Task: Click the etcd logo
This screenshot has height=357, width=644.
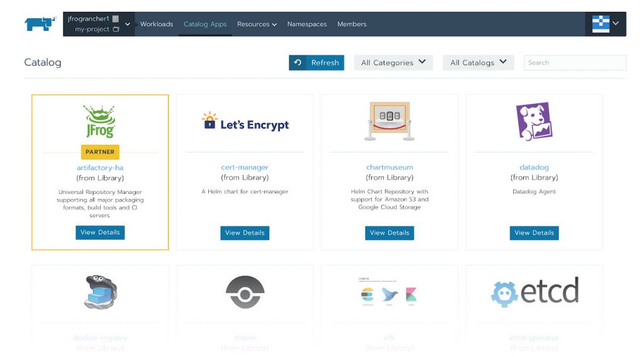Action: point(534,292)
